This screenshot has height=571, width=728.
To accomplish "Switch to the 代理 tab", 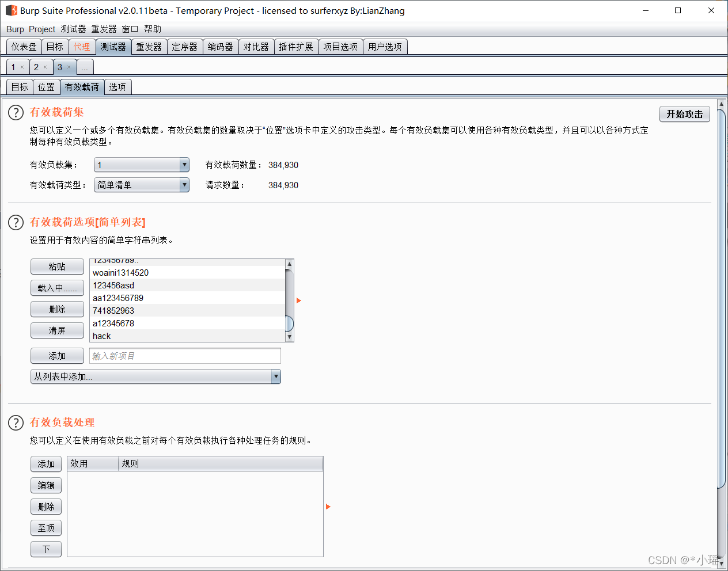I will click(x=82, y=47).
